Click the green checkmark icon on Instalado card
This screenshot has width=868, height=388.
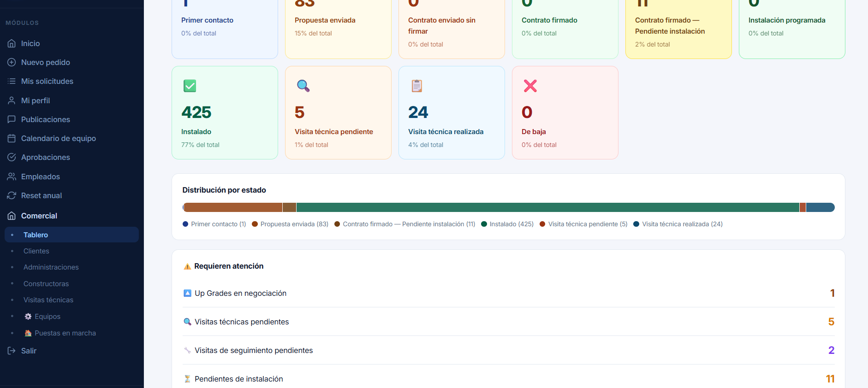(190, 86)
